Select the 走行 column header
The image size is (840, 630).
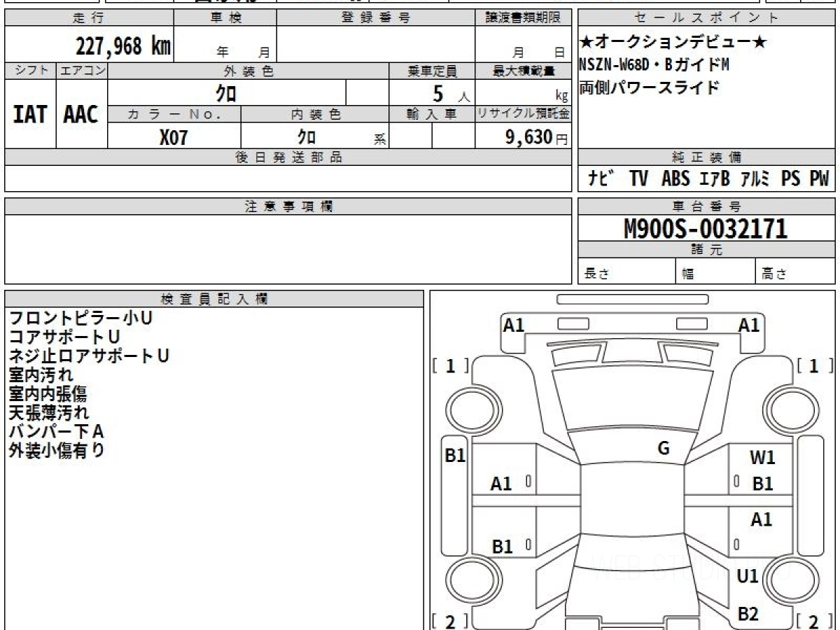point(89,18)
